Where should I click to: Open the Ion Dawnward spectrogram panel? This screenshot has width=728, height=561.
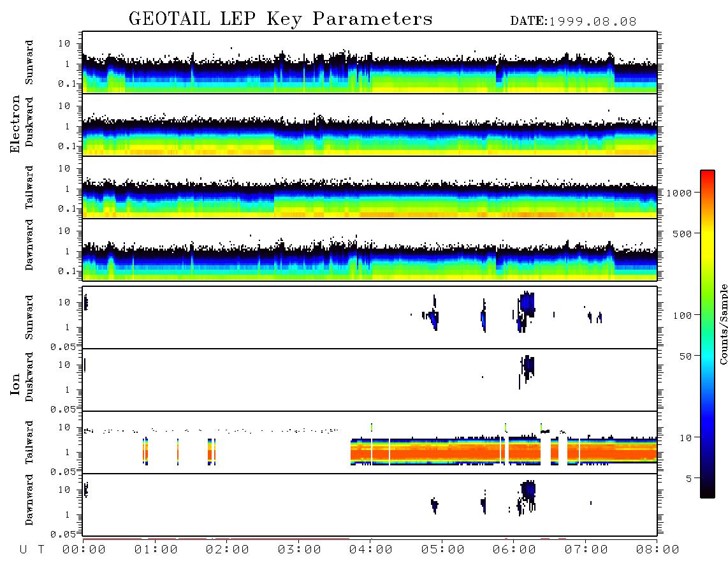point(370,505)
